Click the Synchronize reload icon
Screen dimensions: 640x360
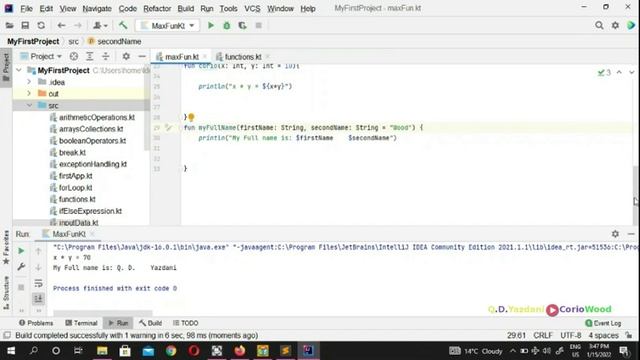coord(41,26)
